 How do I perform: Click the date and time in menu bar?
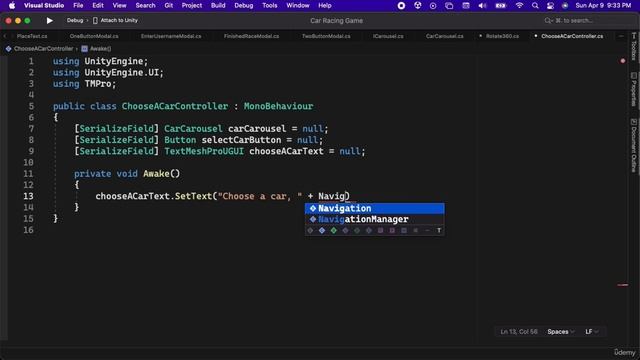(x=603, y=6)
